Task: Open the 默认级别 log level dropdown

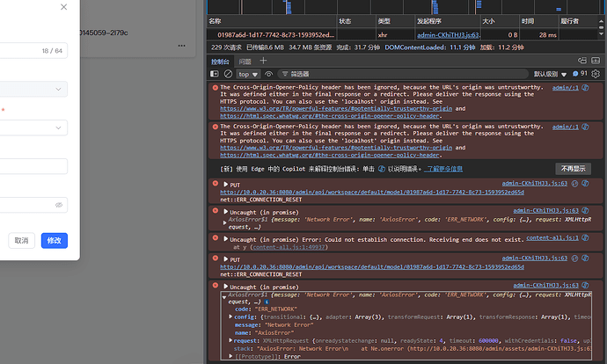Action: point(550,74)
